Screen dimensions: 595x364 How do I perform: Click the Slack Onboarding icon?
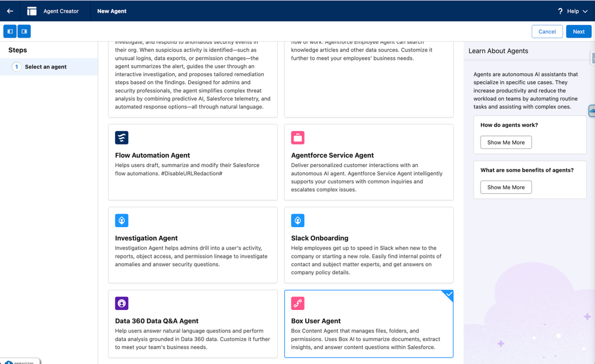[298, 220]
